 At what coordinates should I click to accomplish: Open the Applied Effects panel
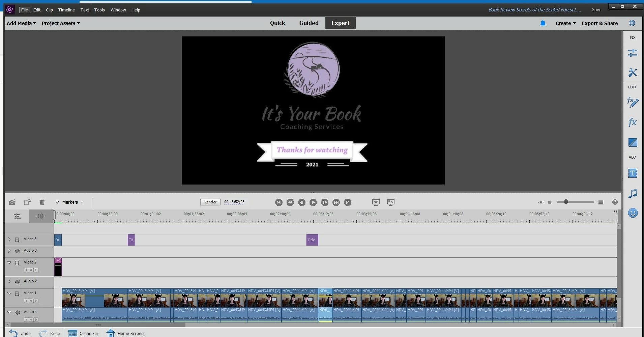[x=633, y=102]
